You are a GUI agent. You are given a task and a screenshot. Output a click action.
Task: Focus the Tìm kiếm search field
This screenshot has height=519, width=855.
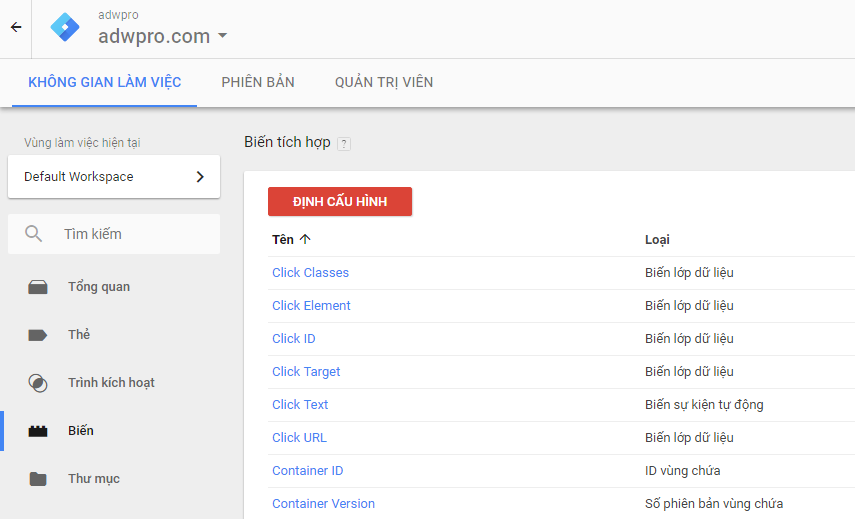click(135, 234)
